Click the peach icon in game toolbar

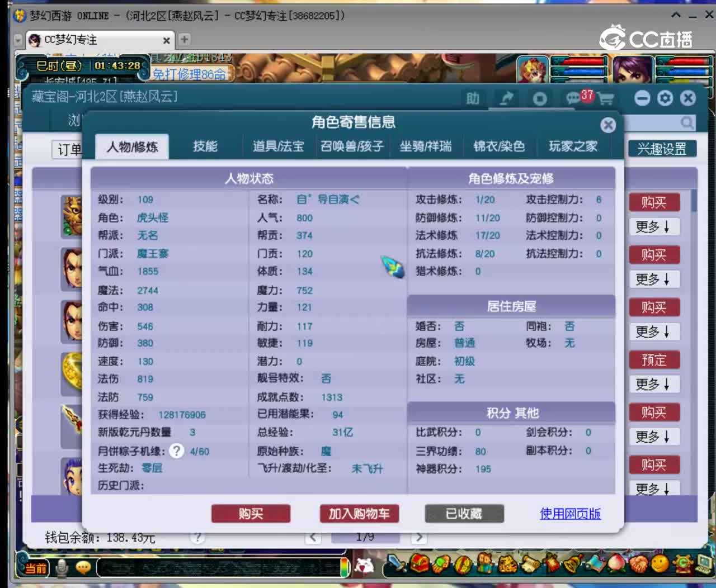[616, 563]
